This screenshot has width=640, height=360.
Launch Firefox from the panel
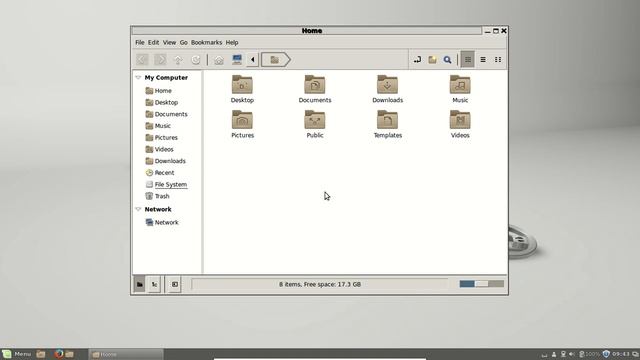click(x=59, y=354)
